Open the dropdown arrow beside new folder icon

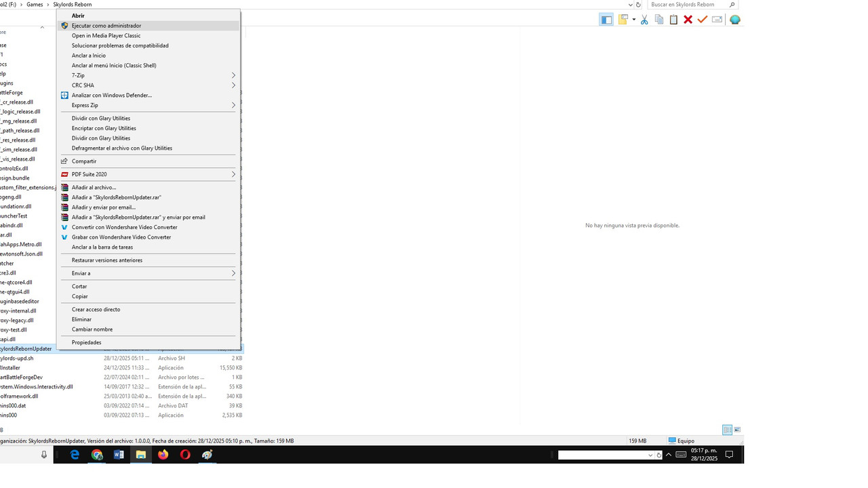[x=633, y=20]
